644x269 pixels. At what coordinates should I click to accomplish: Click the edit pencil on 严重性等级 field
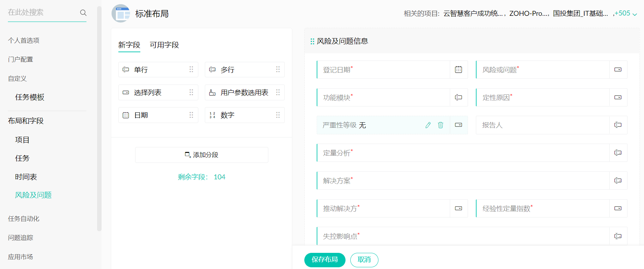(x=428, y=125)
